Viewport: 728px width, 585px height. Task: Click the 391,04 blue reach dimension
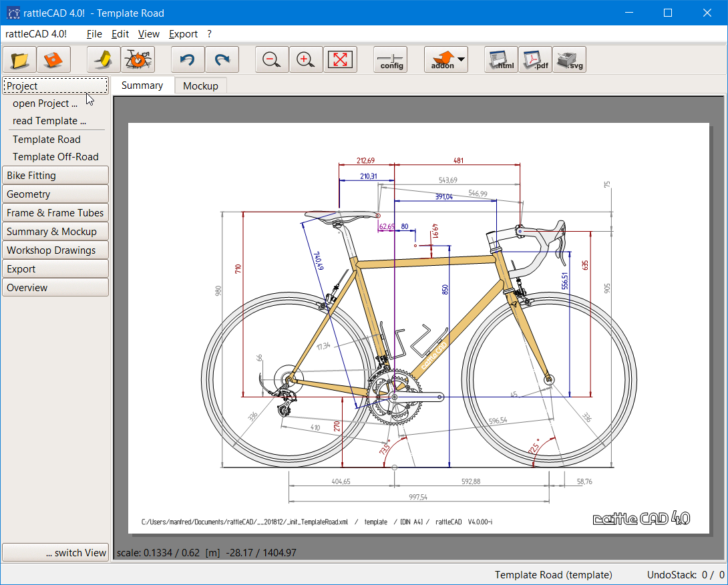[x=444, y=196]
